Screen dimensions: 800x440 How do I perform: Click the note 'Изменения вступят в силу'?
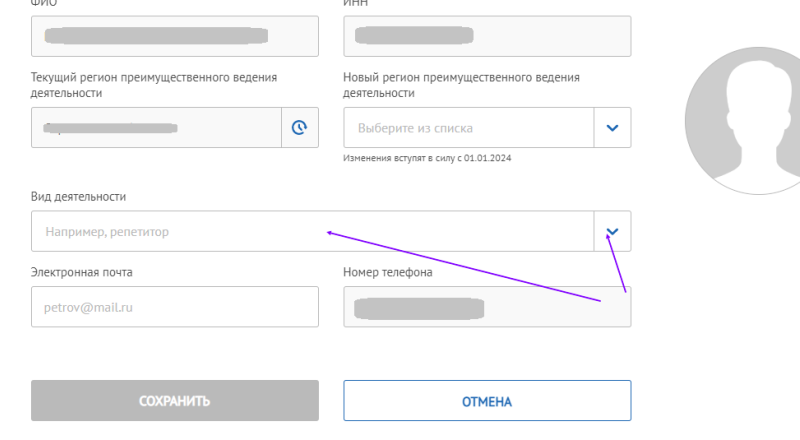pyautogui.click(x=427, y=158)
